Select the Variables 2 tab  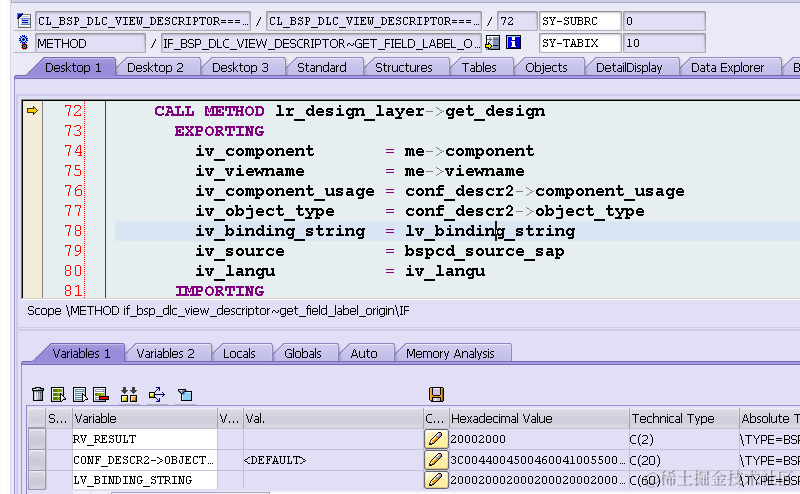165,353
